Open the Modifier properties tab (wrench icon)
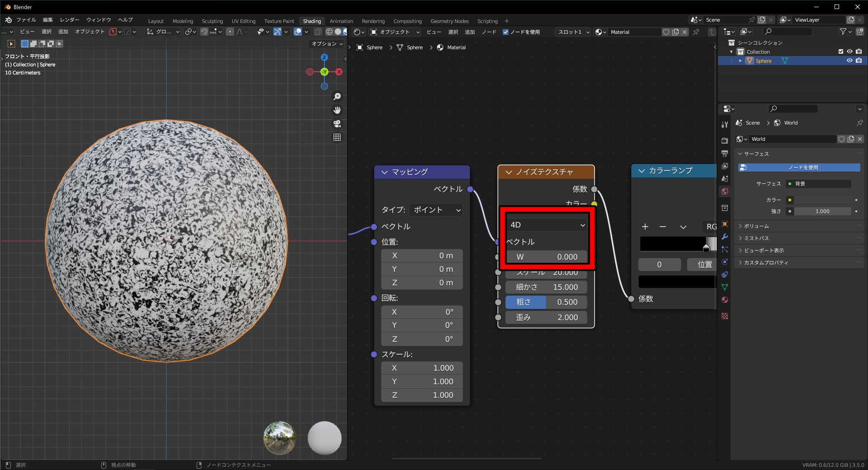 [x=725, y=237]
